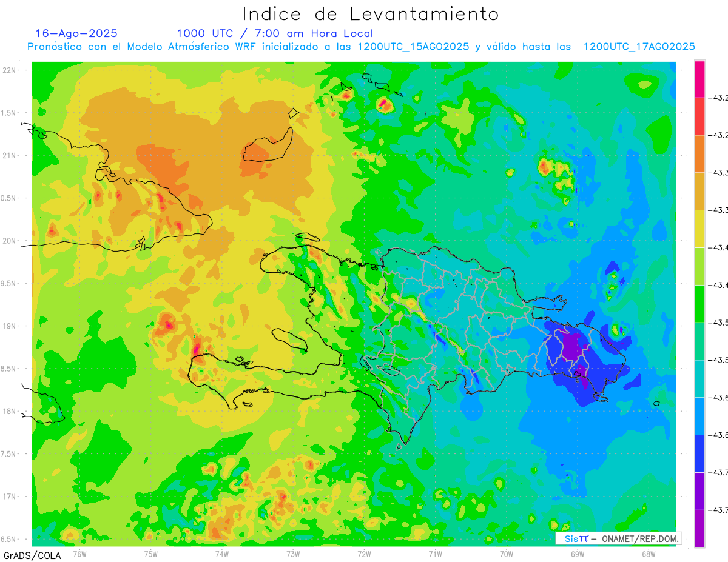Click the '17N' latitude label

click(x=10, y=497)
